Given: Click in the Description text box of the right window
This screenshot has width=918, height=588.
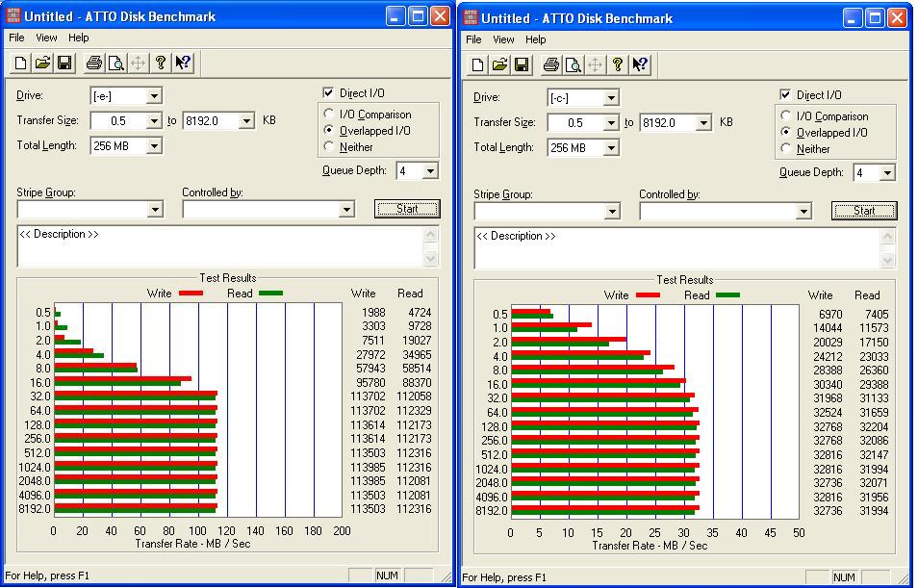Looking at the screenshot, I should 677,247.
